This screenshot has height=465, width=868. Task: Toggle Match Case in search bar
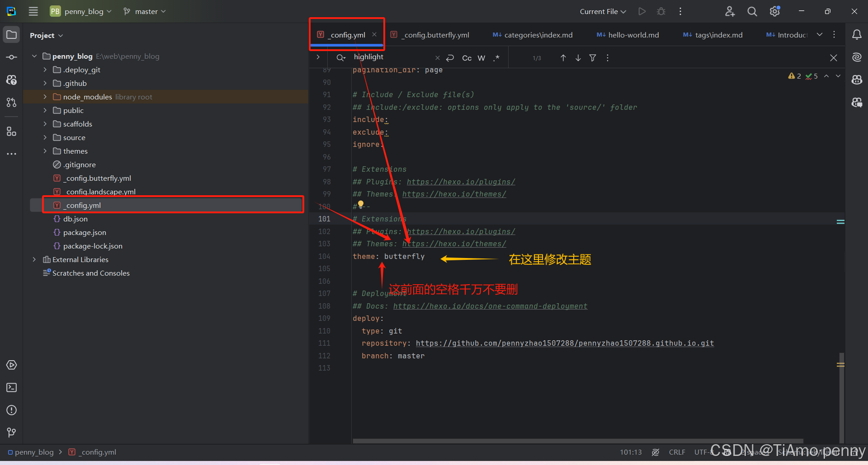(x=467, y=58)
